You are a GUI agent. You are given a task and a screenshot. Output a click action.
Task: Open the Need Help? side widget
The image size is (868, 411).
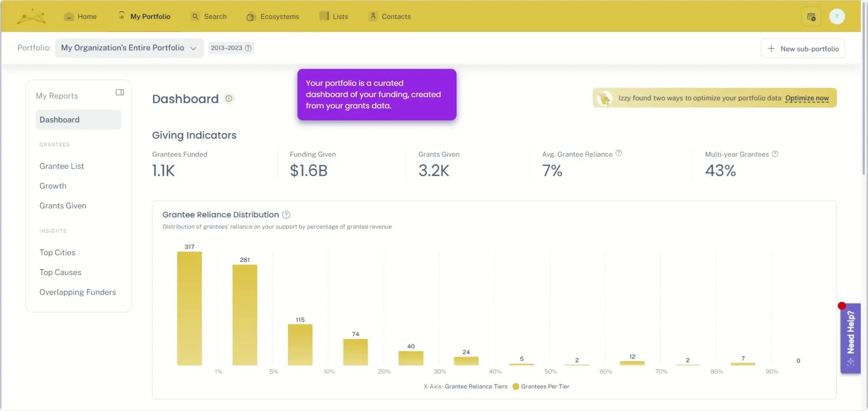tap(850, 338)
